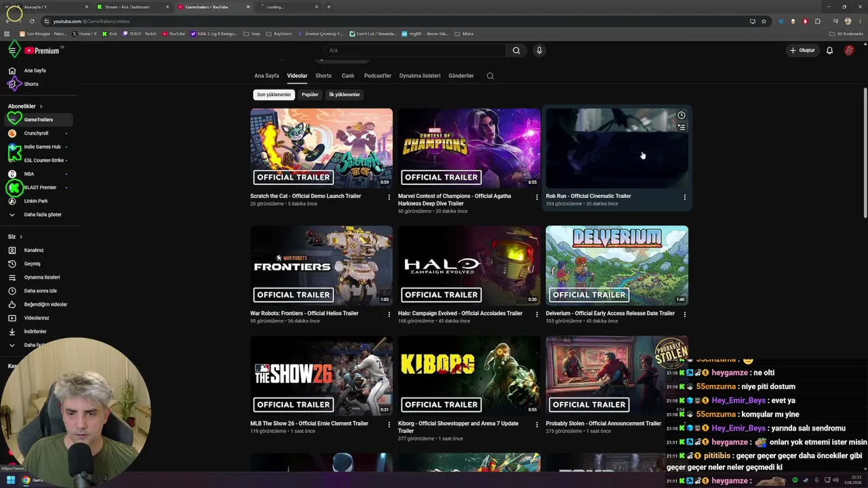Open Crunchyroll subscription channel
Image resolution: width=868 pixels, height=488 pixels.
pos(37,134)
